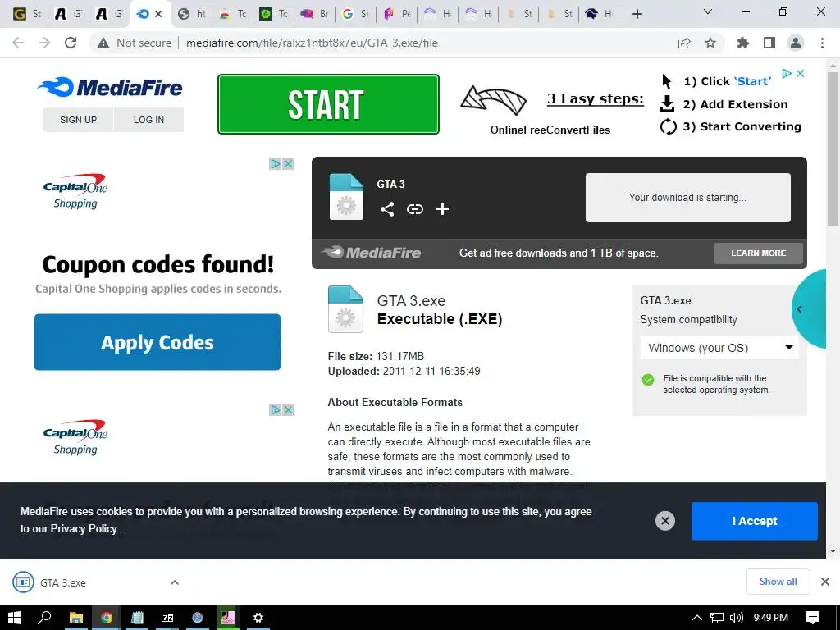
Task: Open a new browser tab with plus
Action: [x=637, y=15]
